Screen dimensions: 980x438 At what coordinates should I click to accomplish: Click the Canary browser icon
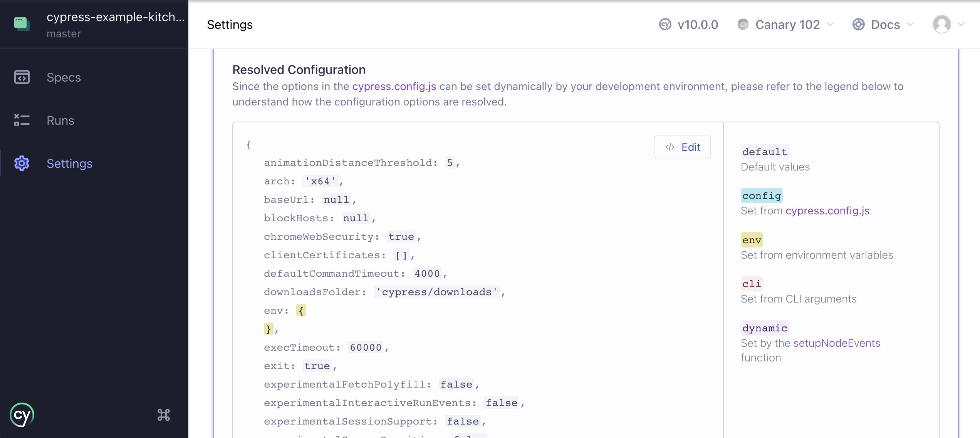click(743, 25)
